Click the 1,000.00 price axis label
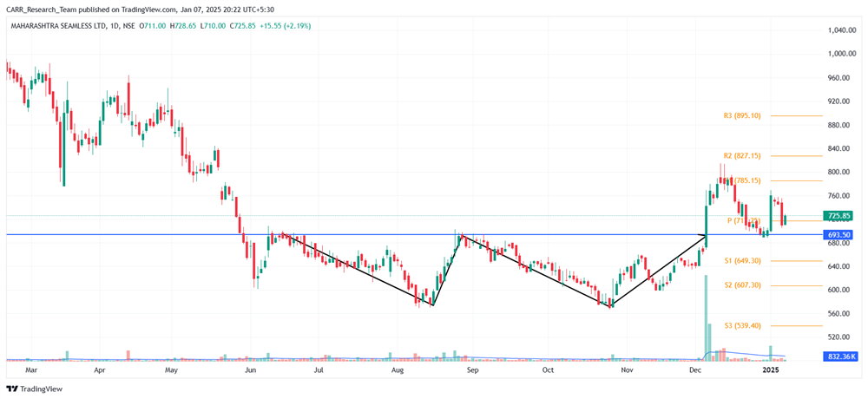Screen dimensions: 868x399 click(843, 55)
